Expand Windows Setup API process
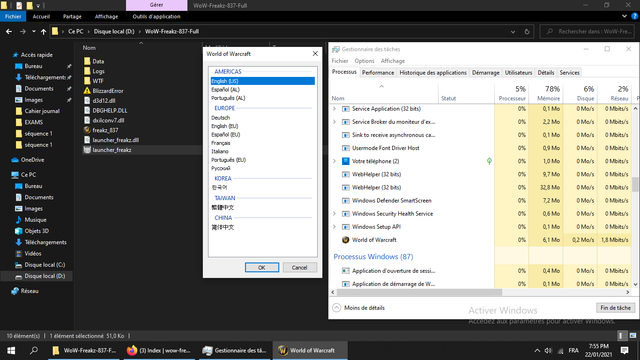 click(334, 227)
